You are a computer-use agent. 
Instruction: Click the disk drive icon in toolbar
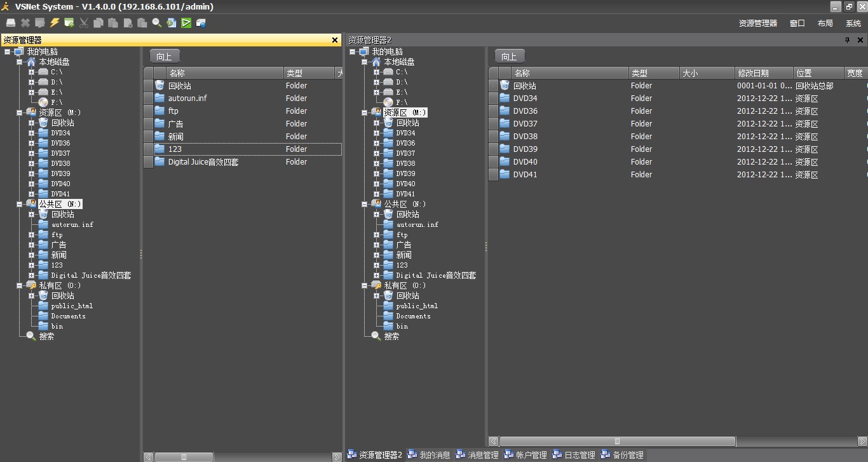click(x=11, y=23)
